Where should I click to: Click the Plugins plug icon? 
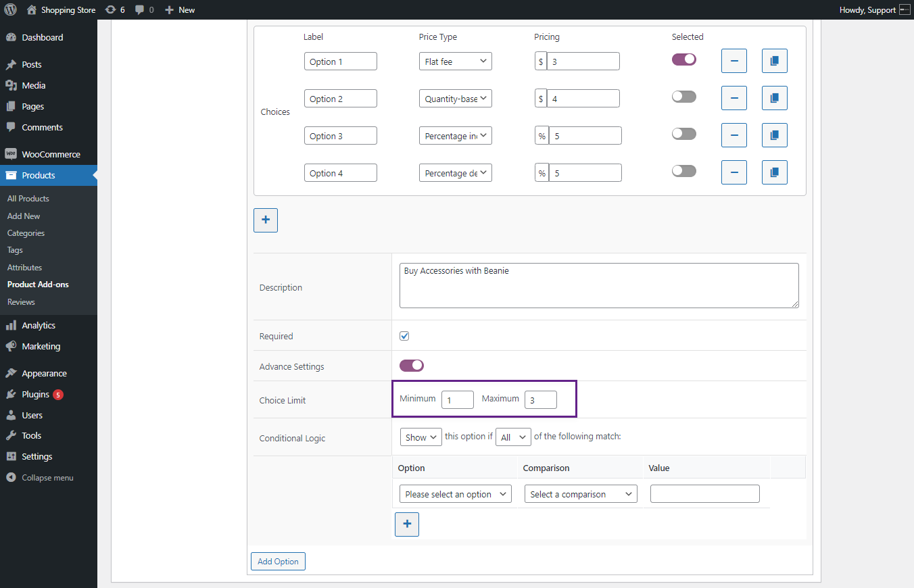pyautogui.click(x=11, y=394)
